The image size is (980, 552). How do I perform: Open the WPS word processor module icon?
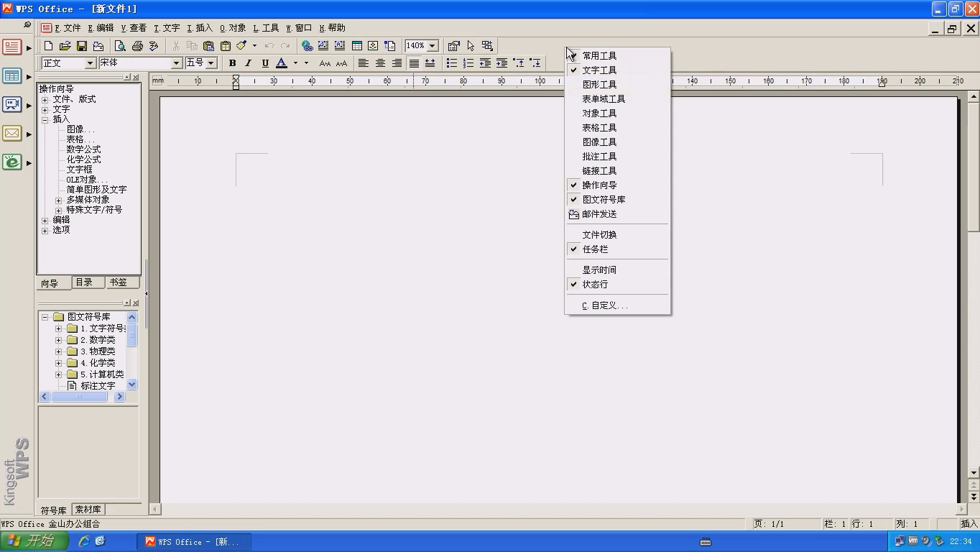tap(11, 47)
